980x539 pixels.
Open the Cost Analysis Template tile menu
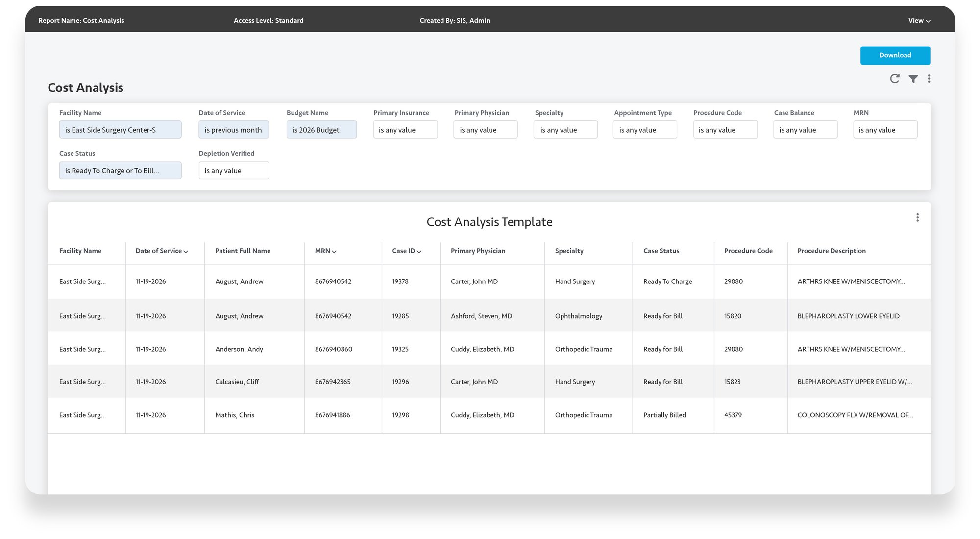coord(917,217)
